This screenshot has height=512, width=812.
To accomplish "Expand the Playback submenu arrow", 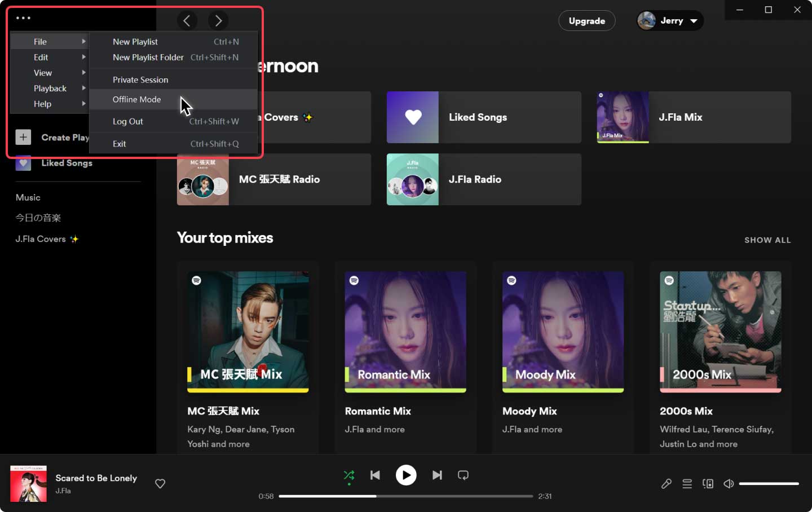I will [83, 88].
